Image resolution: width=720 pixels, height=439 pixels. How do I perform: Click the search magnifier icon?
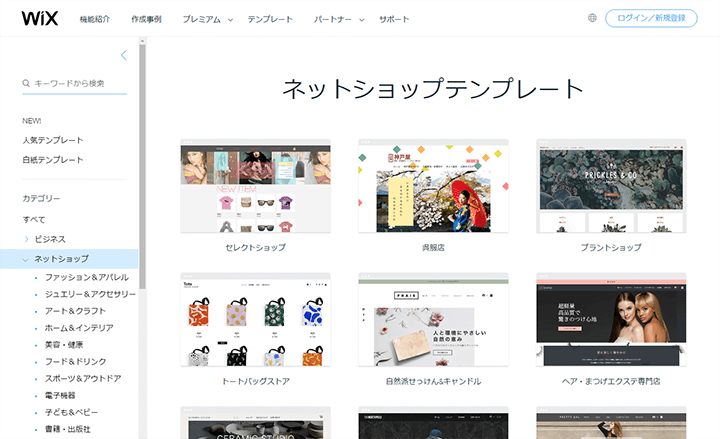pyautogui.click(x=26, y=84)
